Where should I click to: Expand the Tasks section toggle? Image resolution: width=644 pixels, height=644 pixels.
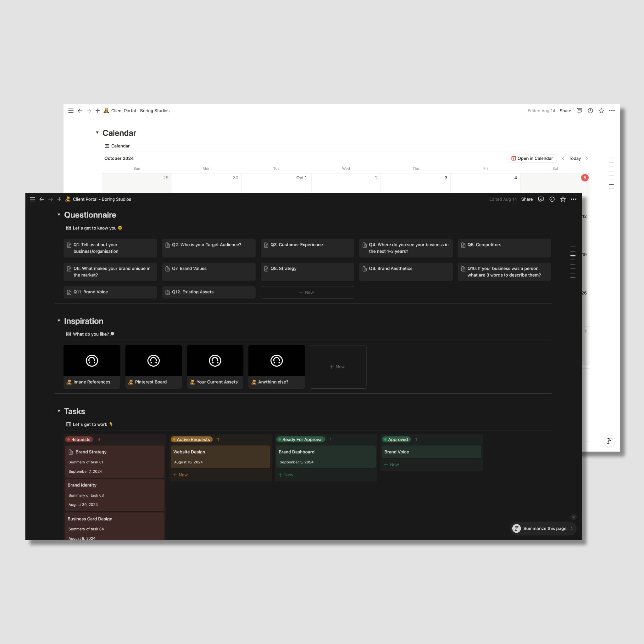(59, 411)
